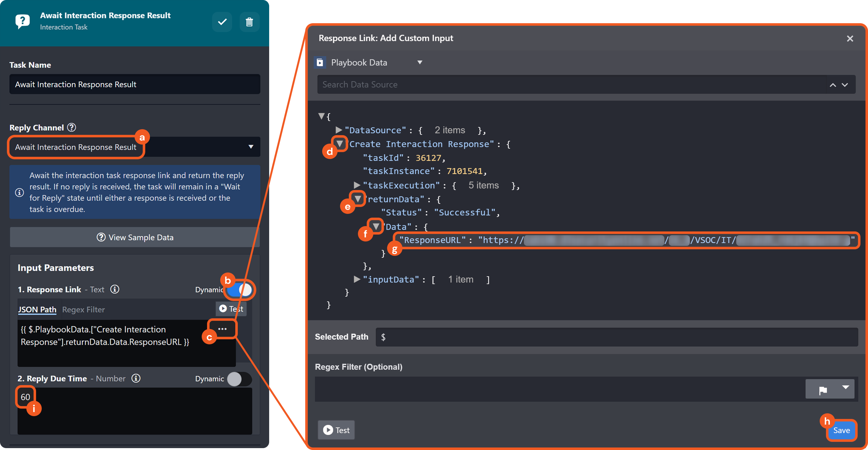Screen dimensions: 868x450
Task: Open the Playbook Data source dropdown
Action: coord(419,62)
